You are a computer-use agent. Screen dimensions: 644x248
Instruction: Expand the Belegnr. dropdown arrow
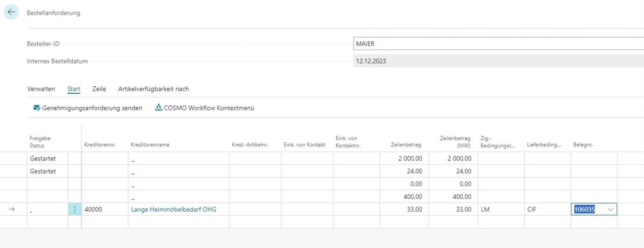coord(610,210)
